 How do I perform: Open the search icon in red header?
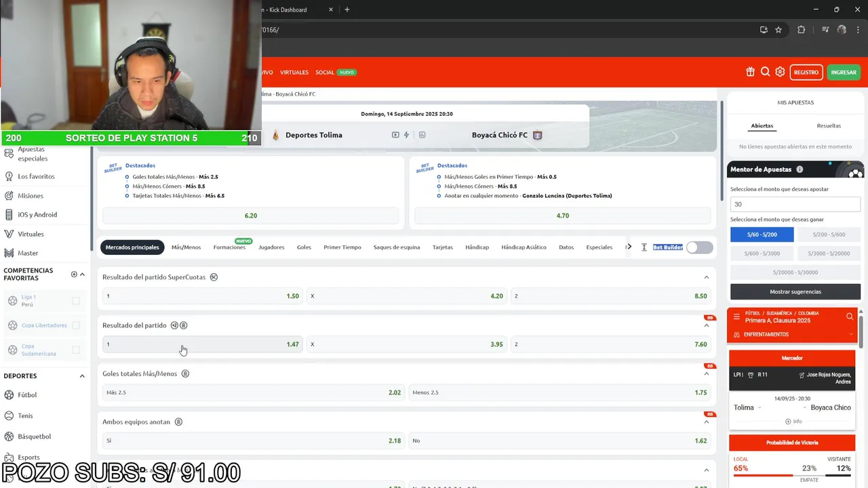(765, 72)
